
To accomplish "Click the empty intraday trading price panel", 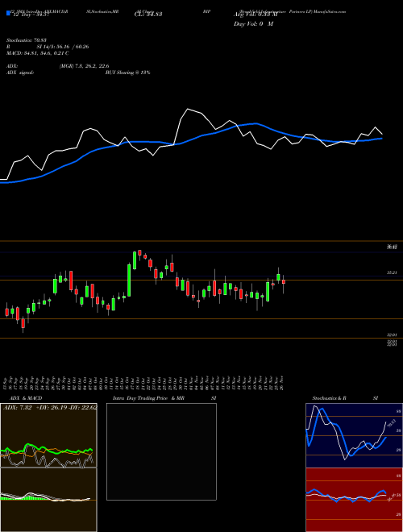I will coord(161,451).
